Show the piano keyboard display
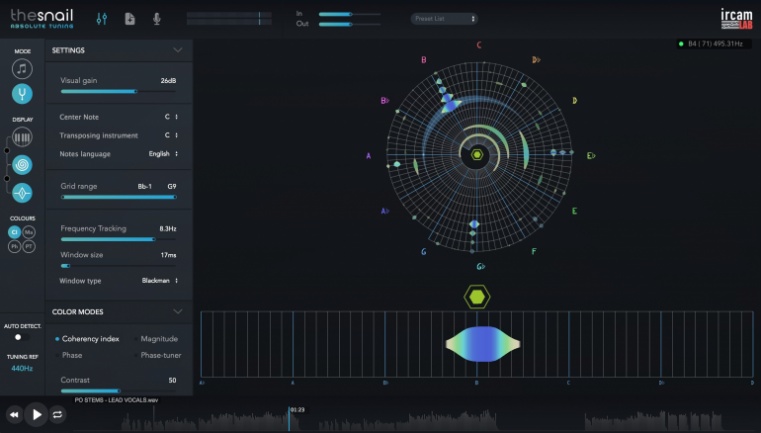 click(x=22, y=137)
